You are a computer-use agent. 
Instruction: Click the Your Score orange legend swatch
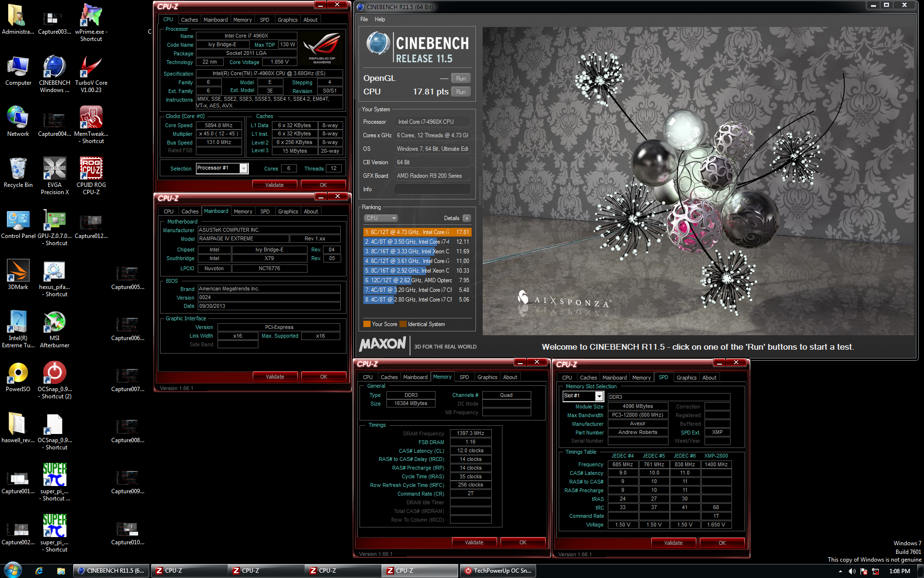[367, 324]
